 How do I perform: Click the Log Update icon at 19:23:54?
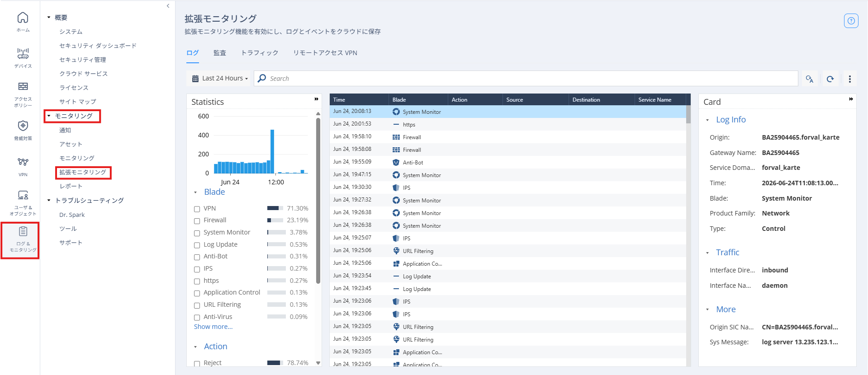(396, 276)
